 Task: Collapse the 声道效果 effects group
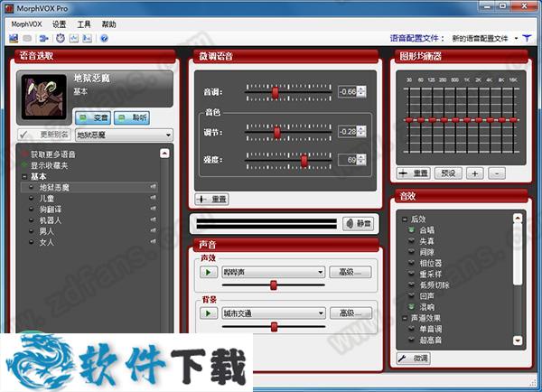pyautogui.click(x=405, y=318)
